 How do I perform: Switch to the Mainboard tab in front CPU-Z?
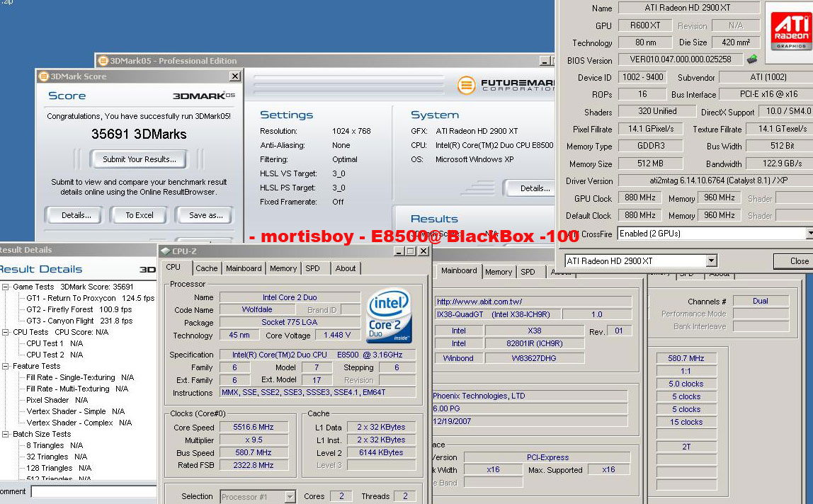(244, 268)
